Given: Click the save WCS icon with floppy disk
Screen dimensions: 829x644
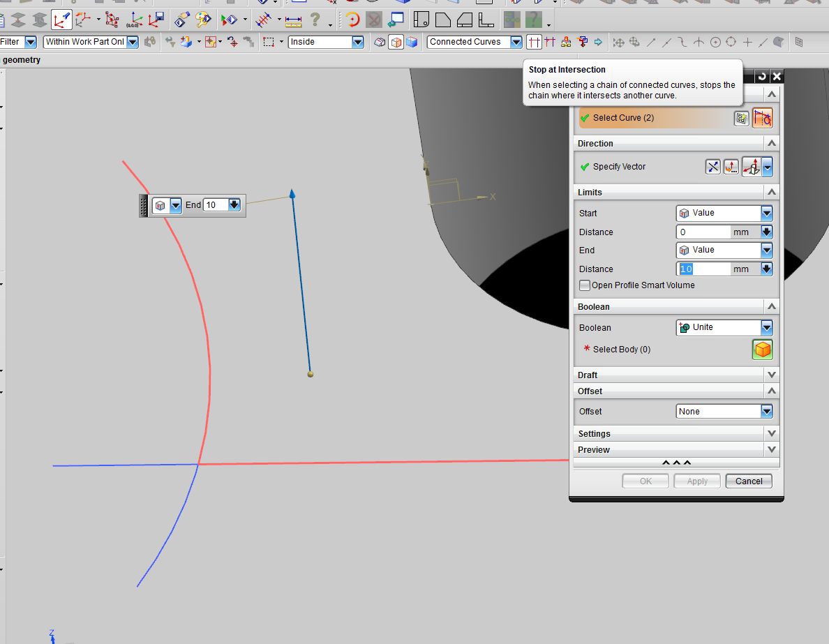Looking at the screenshot, I should click(156, 20).
